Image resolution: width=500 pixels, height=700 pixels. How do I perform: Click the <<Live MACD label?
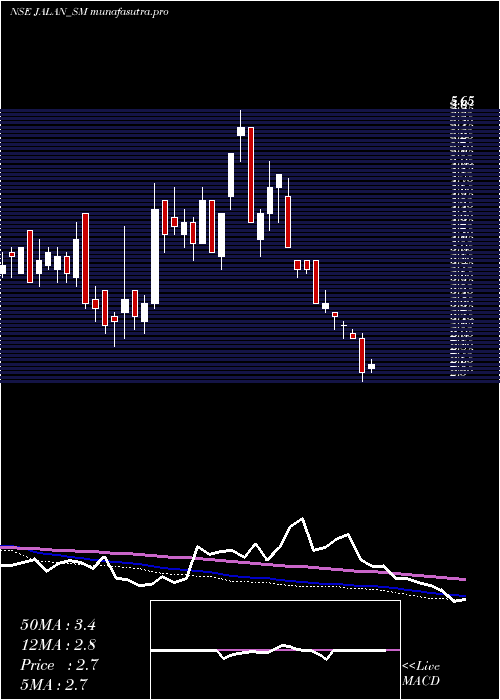click(x=421, y=674)
